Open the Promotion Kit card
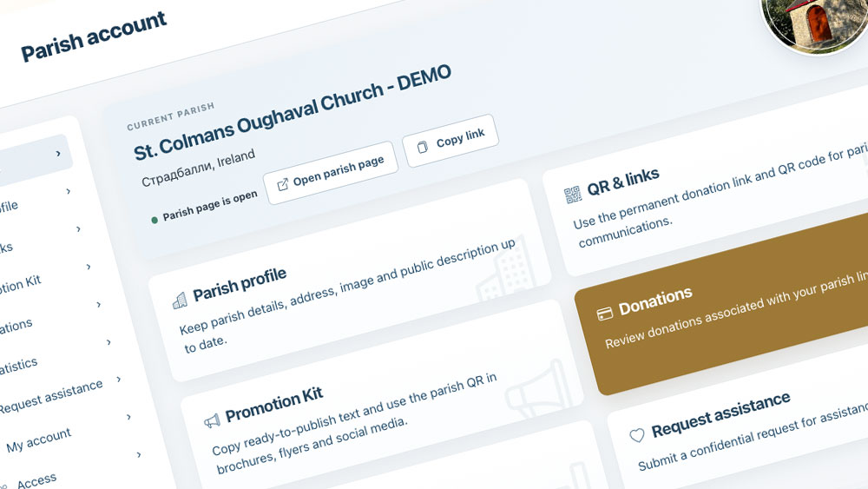The height and width of the screenshot is (489, 868). click(382, 393)
